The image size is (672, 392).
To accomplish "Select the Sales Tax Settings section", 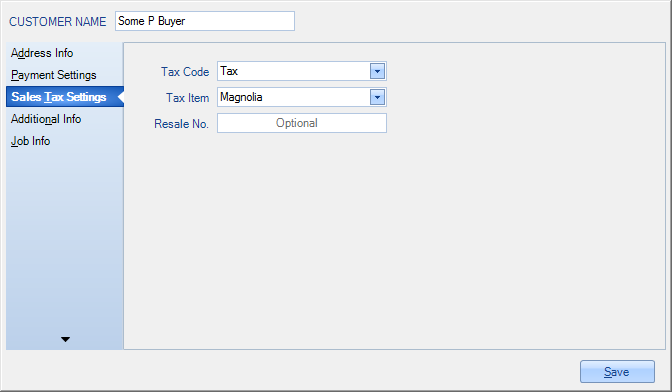I will point(59,97).
